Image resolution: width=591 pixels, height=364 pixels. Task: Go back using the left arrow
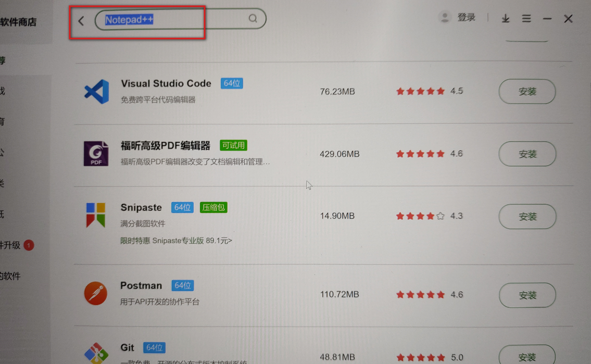coord(81,21)
